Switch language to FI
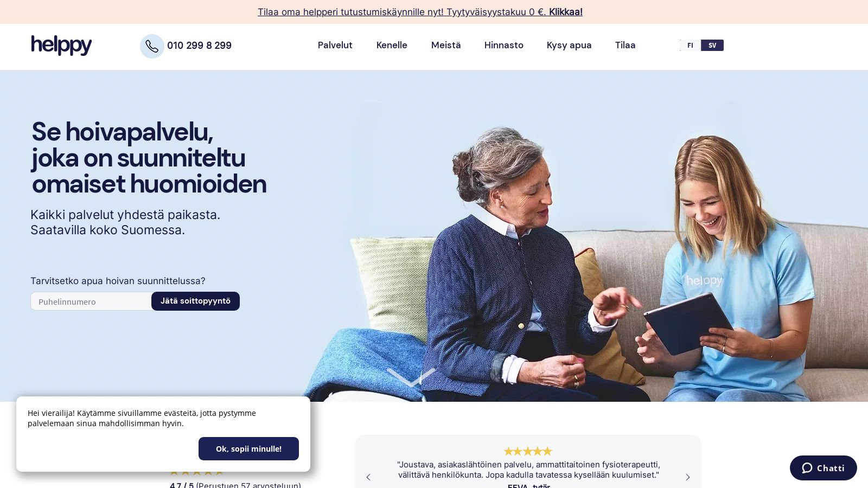This screenshot has height=488, width=868. (690, 46)
